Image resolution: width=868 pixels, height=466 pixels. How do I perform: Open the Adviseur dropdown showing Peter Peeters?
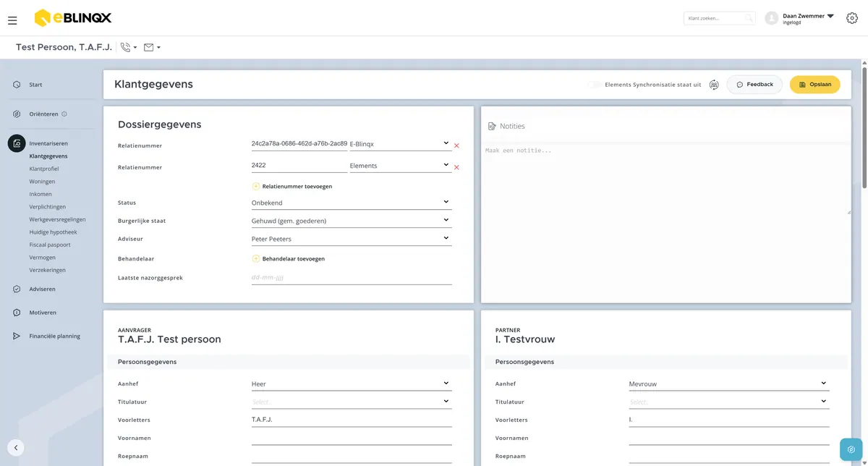(352, 239)
